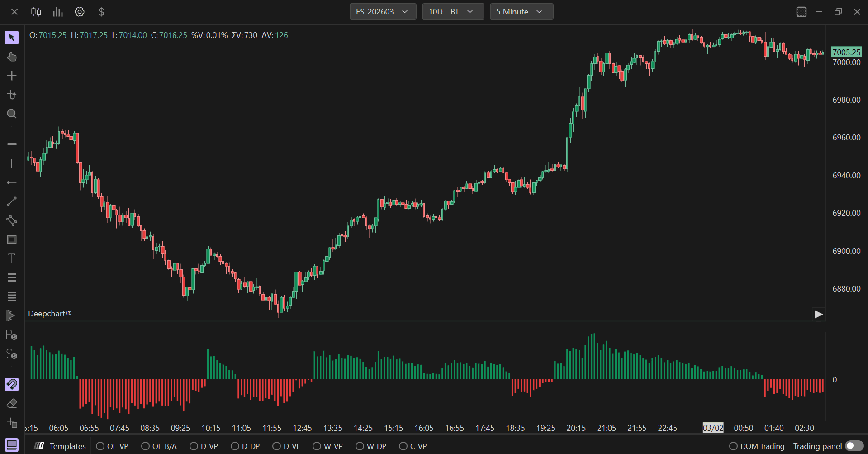Open the 5 Minute timeframe dropdown

[521, 12]
